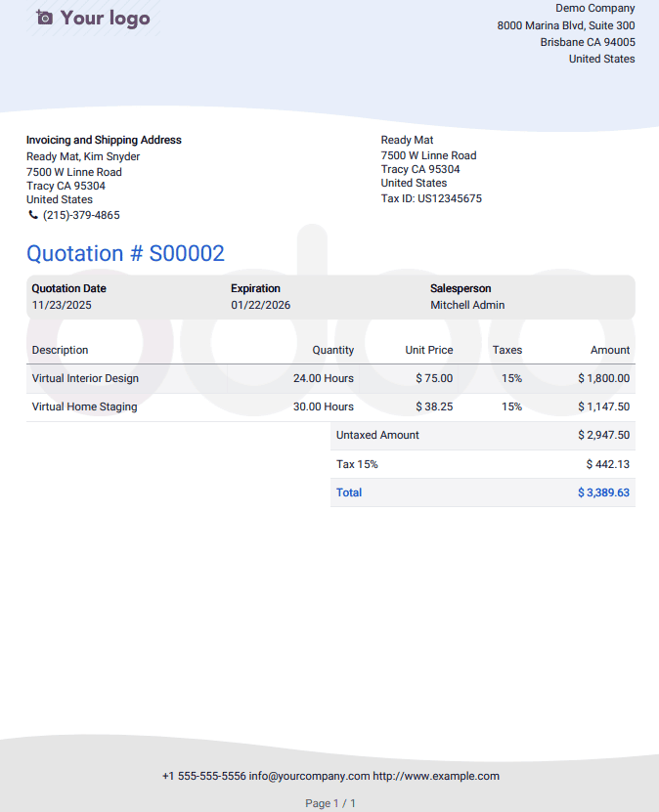Click the 'Description' column header
Image resolution: width=659 pixels, height=812 pixels.
coord(60,350)
